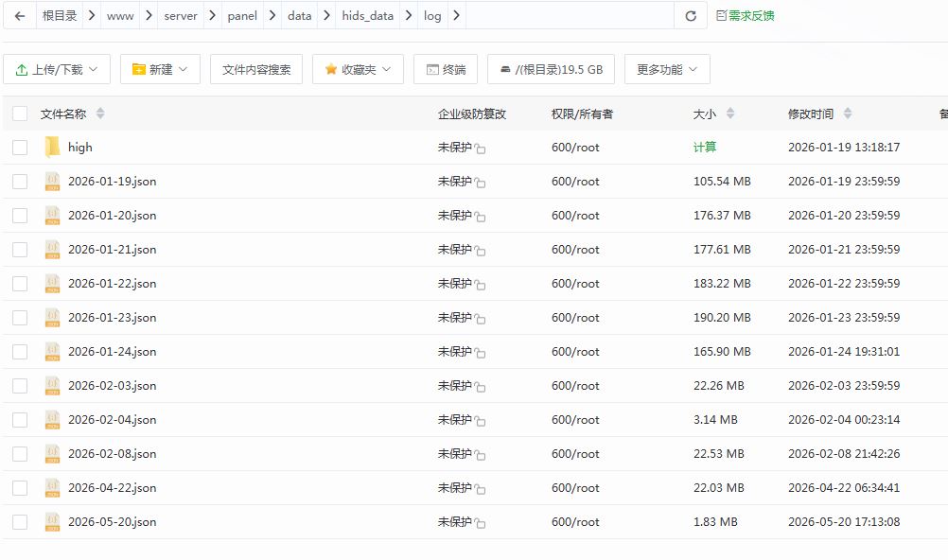Expand the 更多功能 dropdown
The image size is (948, 560).
(x=667, y=69)
